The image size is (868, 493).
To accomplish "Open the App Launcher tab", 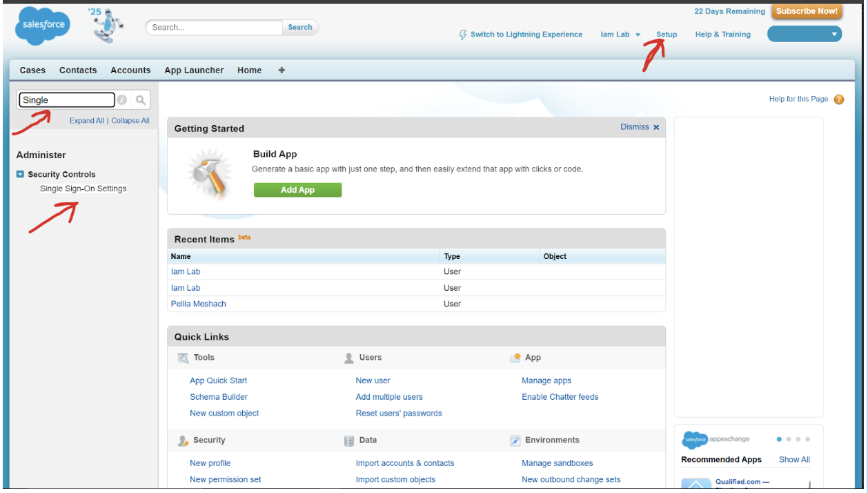I will (194, 70).
